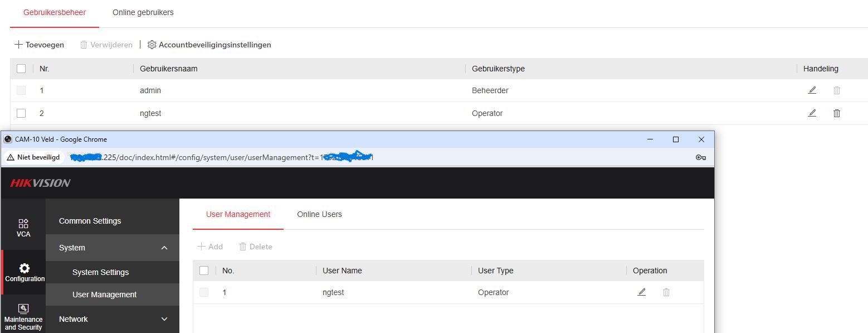Edit the admin user with pencil icon
The image size is (868, 333).
[812, 90]
